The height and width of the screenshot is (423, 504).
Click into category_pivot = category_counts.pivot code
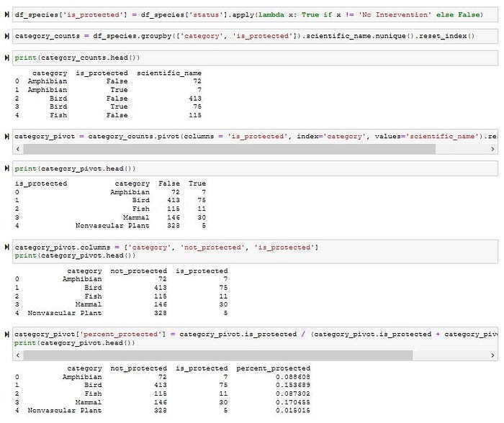[255, 137]
